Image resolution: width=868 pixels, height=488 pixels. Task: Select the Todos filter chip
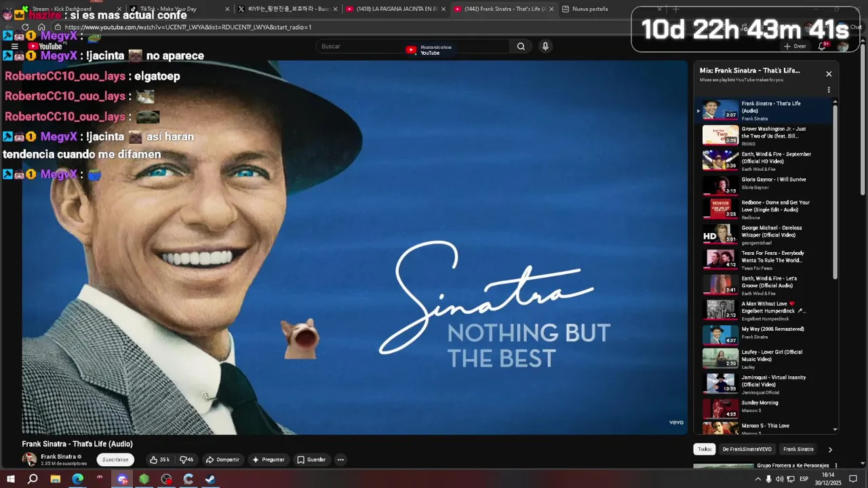pos(705,449)
